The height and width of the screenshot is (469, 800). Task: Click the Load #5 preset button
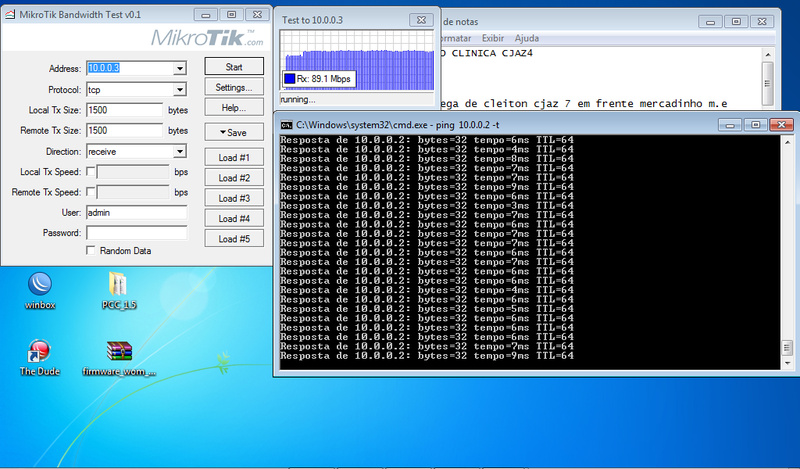(234, 239)
